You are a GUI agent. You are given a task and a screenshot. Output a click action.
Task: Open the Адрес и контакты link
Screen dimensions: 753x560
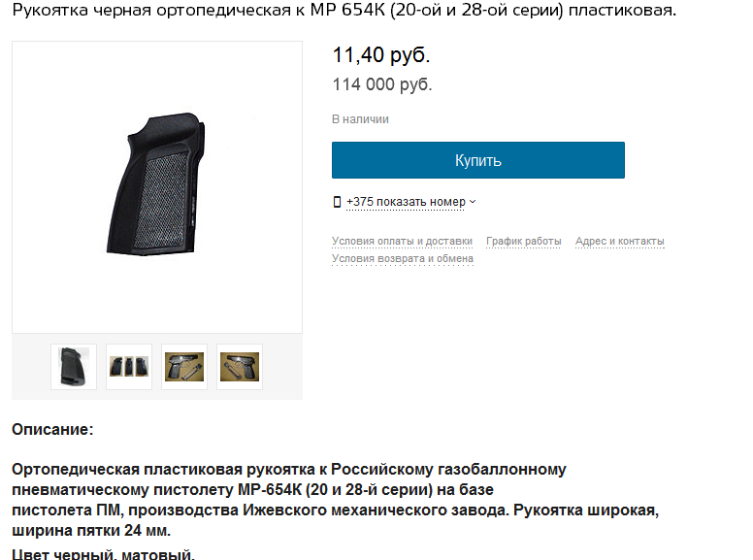(619, 241)
